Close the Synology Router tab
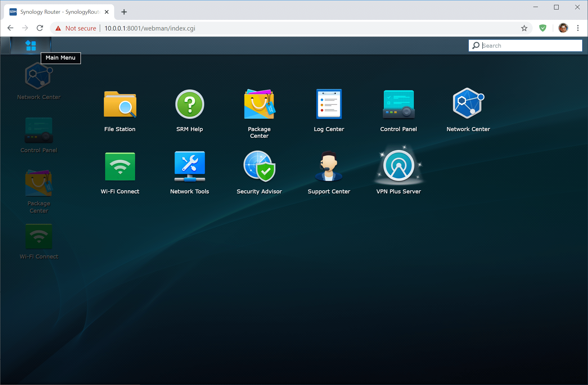Screen dimensions: 588x385 107,12
